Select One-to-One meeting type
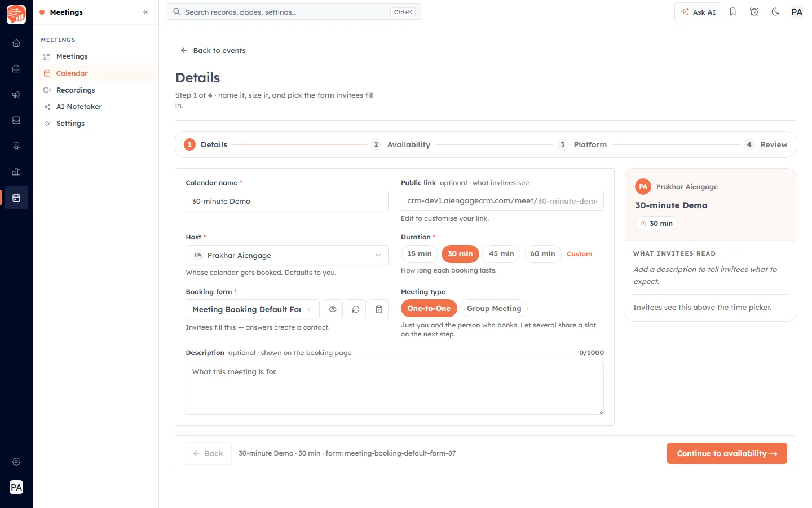 (x=429, y=309)
